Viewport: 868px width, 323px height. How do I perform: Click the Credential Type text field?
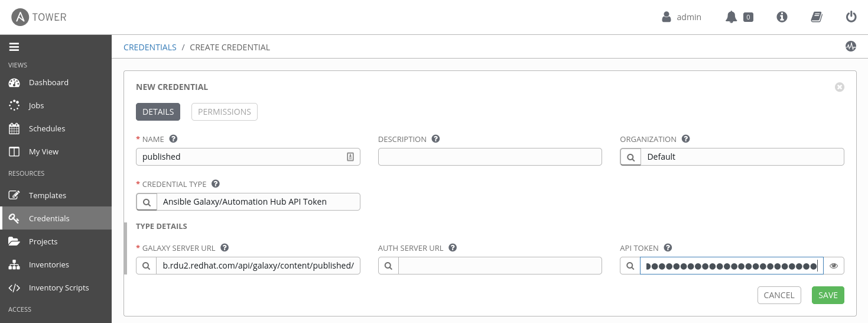[258, 202]
